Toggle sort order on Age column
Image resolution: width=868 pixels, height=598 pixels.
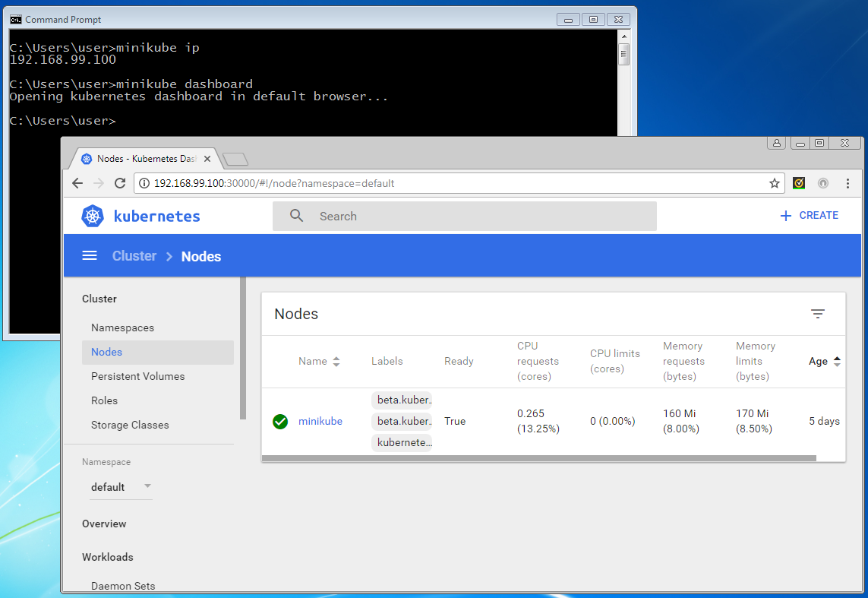[837, 362]
